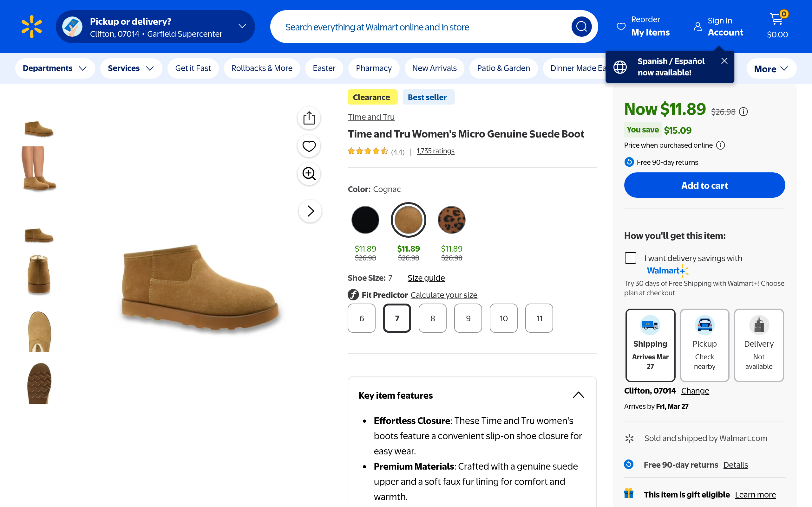
Task: View the boot sole thumbnail image
Action: (39, 383)
